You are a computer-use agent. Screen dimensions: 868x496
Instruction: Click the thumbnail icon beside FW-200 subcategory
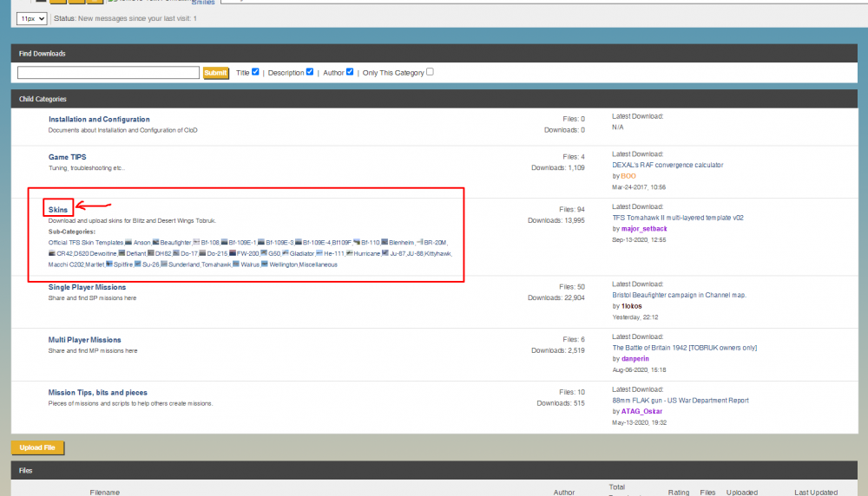[x=233, y=253]
